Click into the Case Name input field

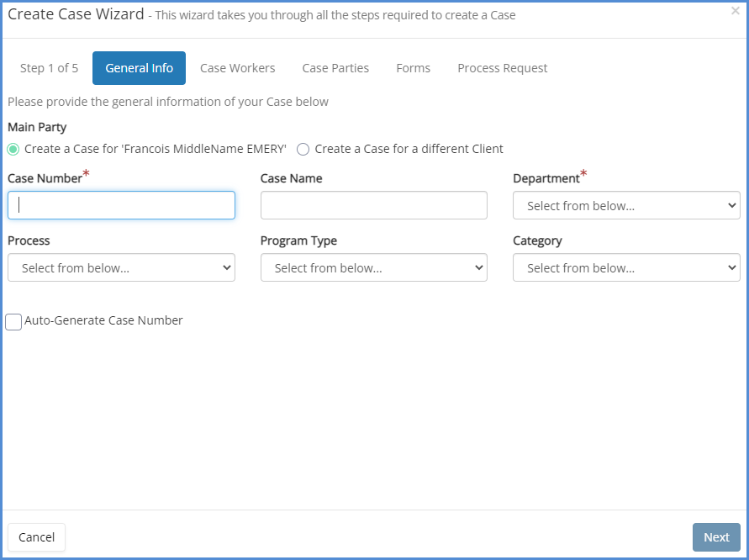pyautogui.click(x=374, y=205)
